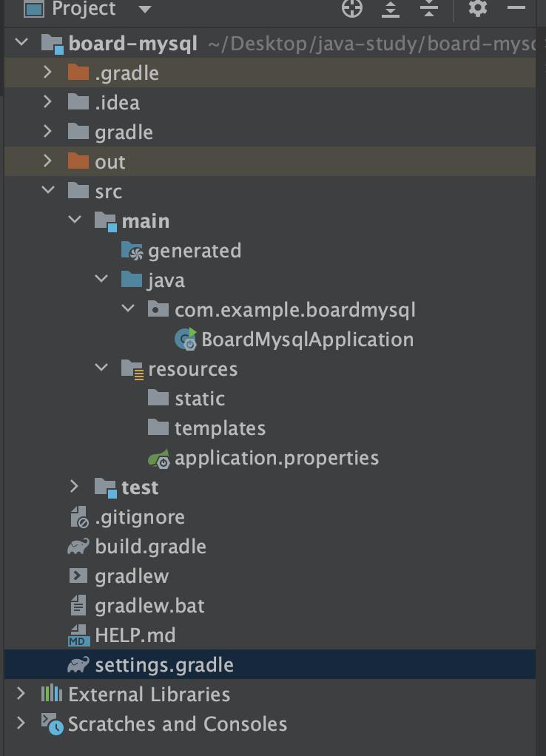546x756 pixels.
Task: Click the Expand All icon in toolbar
Action: (x=390, y=9)
